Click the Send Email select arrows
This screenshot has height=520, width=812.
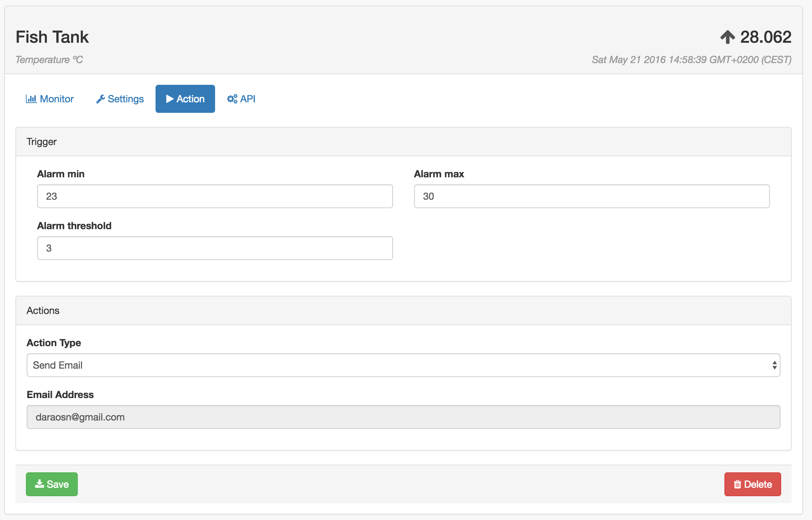[x=774, y=365]
